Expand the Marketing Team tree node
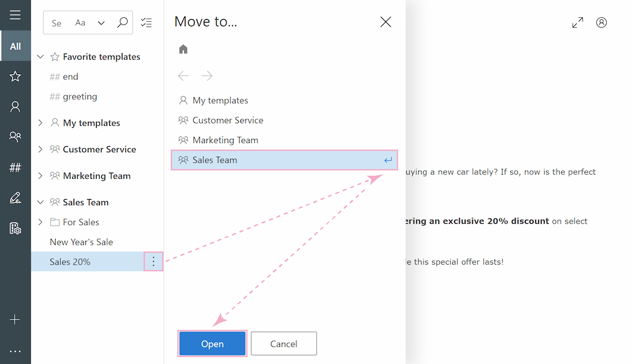632x364 pixels. point(40,176)
